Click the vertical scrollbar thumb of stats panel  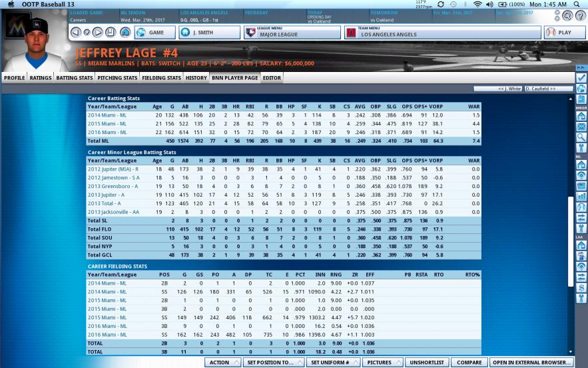(x=571, y=241)
